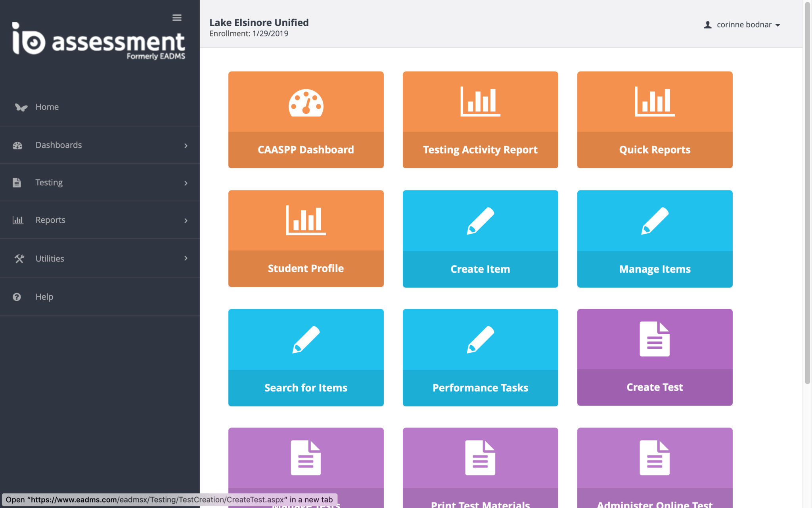Open Help from the sidebar
Image resolution: width=812 pixels, height=508 pixels.
coord(44,297)
